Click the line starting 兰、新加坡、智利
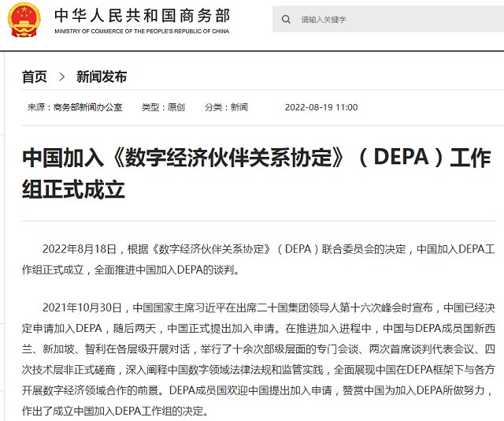504x421 pixels. (x=258, y=349)
